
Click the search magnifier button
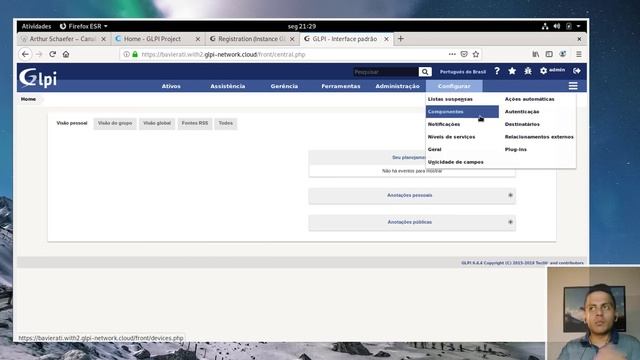(x=425, y=72)
